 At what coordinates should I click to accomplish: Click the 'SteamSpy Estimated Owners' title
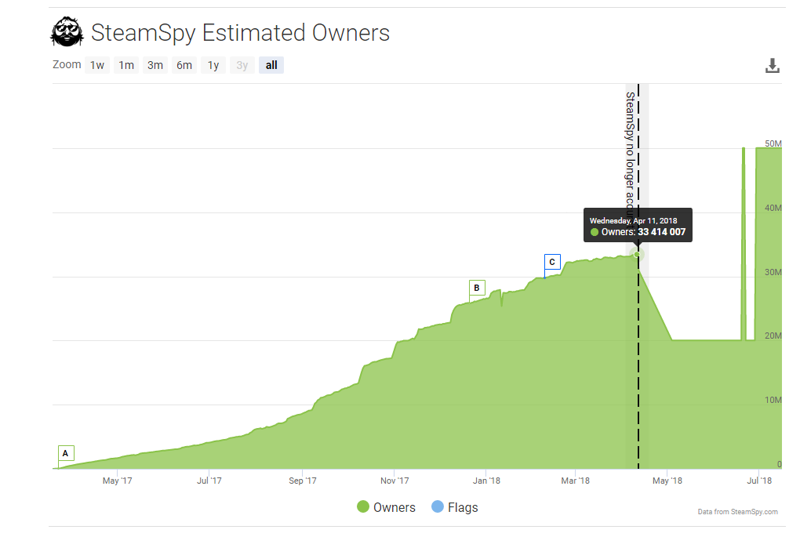click(x=240, y=33)
